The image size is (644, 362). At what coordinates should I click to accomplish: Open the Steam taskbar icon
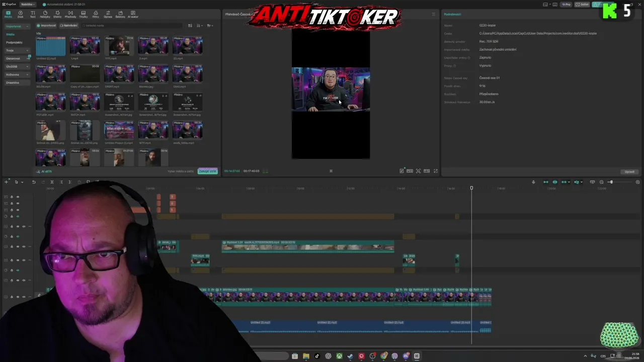click(350, 356)
